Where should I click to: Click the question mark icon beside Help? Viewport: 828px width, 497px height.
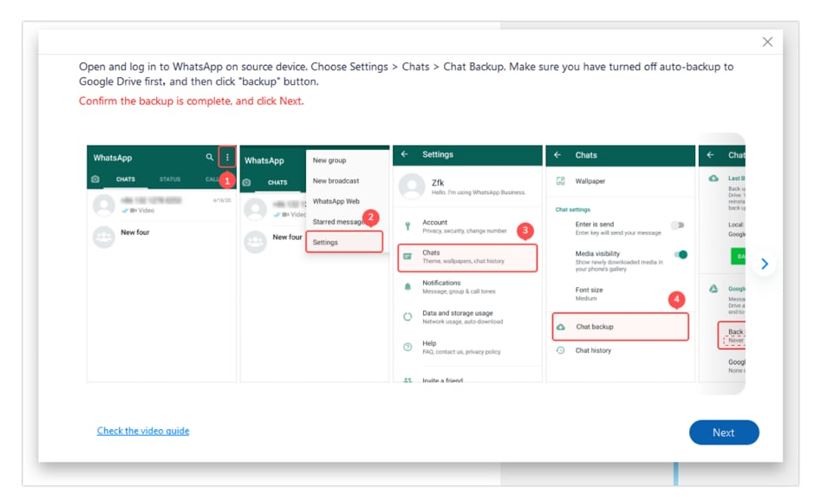[x=408, y=347]
